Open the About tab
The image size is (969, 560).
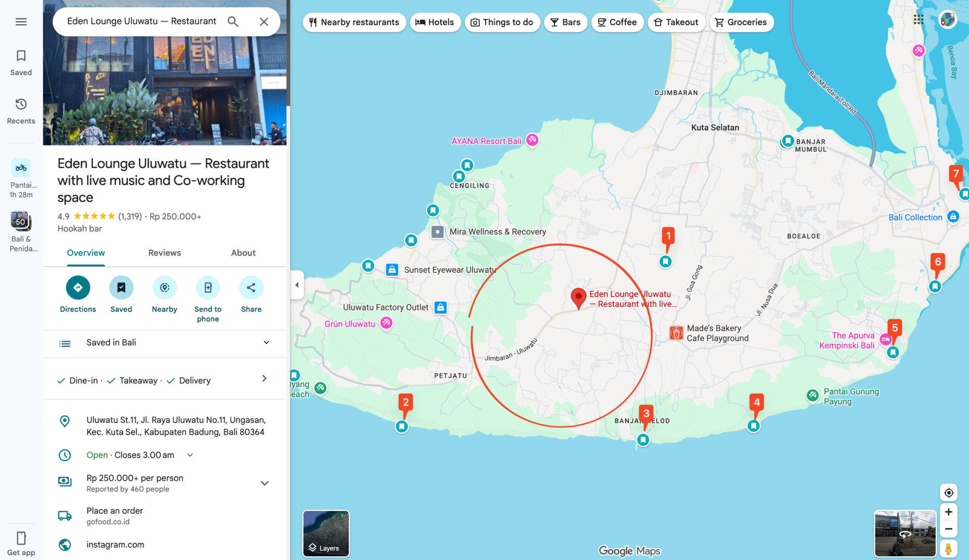(243, 253)
